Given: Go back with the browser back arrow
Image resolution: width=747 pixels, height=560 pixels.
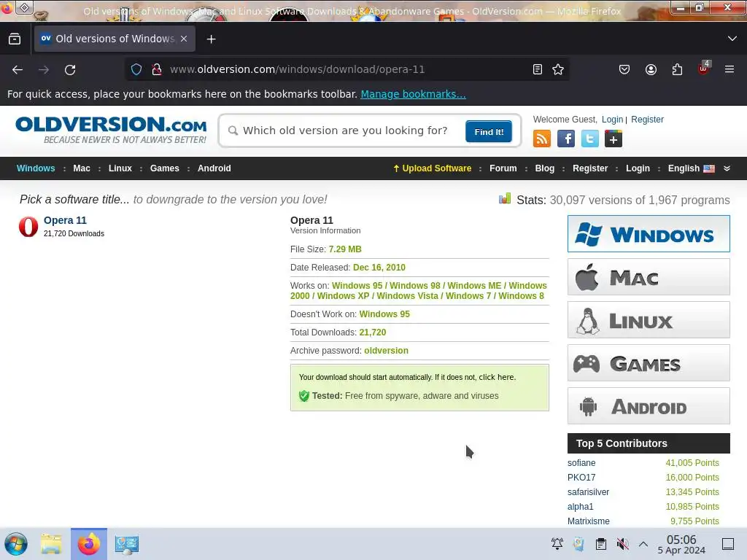Looking at the screenshot, I should [18, 70].
